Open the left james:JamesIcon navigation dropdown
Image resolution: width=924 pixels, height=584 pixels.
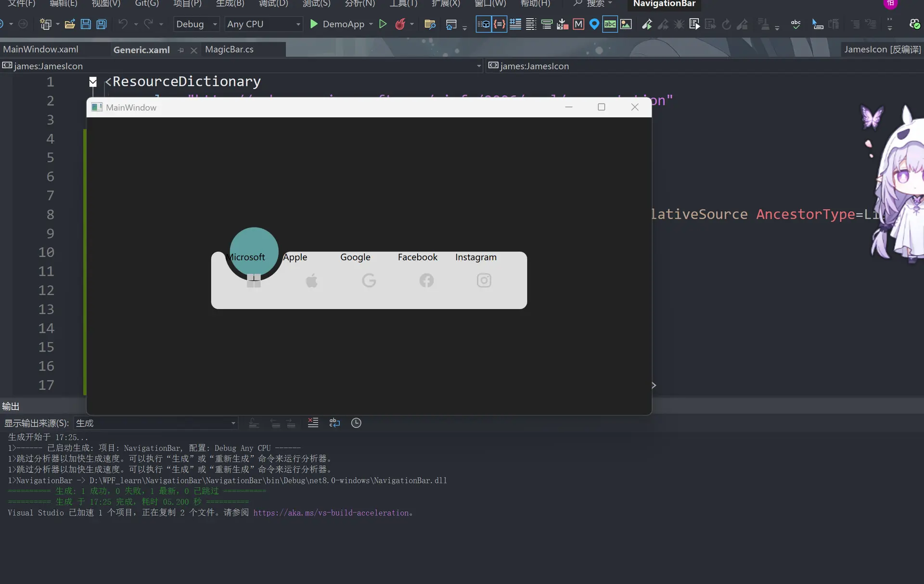click(242, 66)
